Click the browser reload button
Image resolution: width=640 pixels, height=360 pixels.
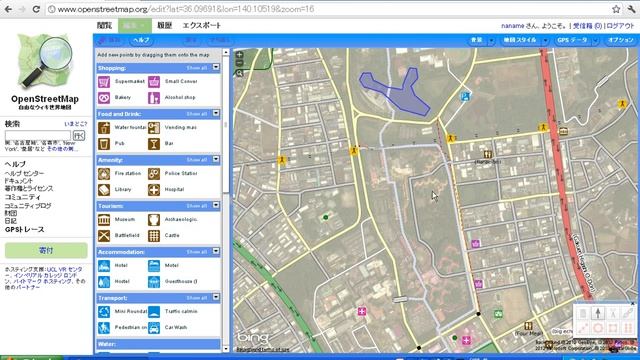click(x=36, y=9)
